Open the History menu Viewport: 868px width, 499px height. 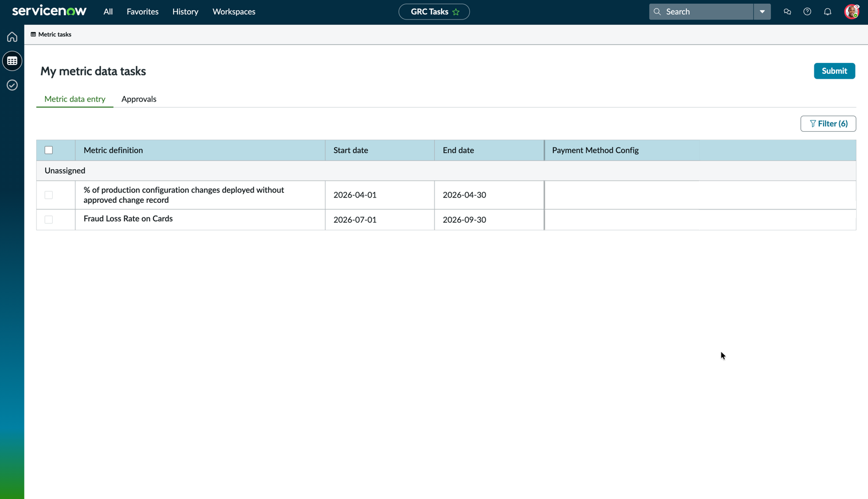point(186,11)
